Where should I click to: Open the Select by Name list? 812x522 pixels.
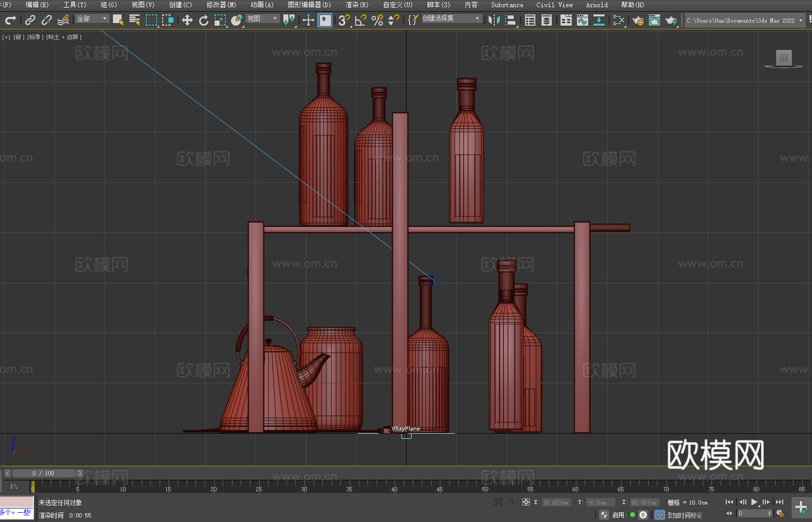coord(135,20)
